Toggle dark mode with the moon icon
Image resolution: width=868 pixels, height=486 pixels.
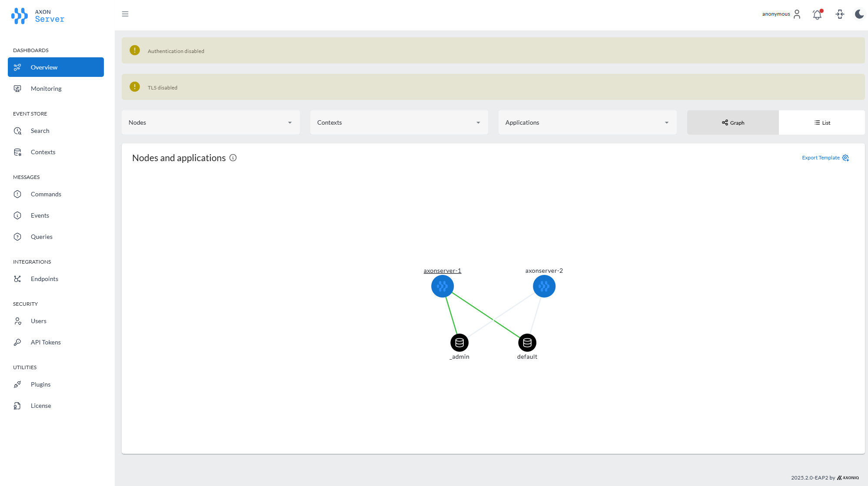859,14
